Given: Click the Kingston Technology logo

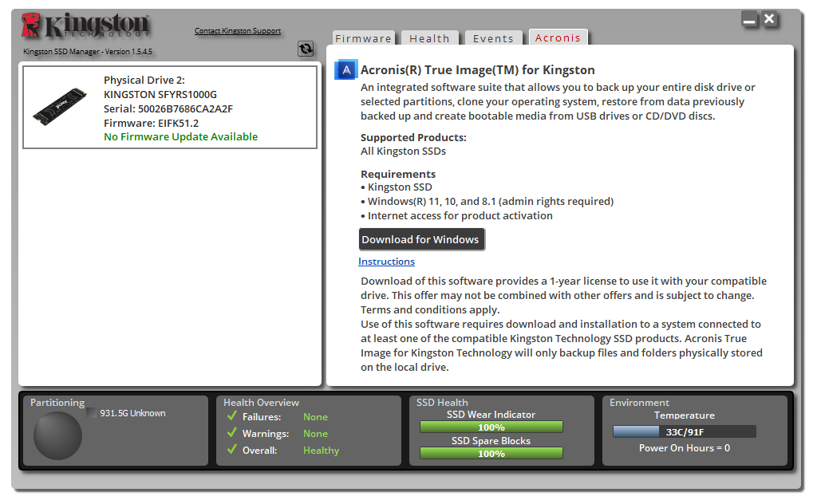Looking at the screenshot, I should coord(86,26).
